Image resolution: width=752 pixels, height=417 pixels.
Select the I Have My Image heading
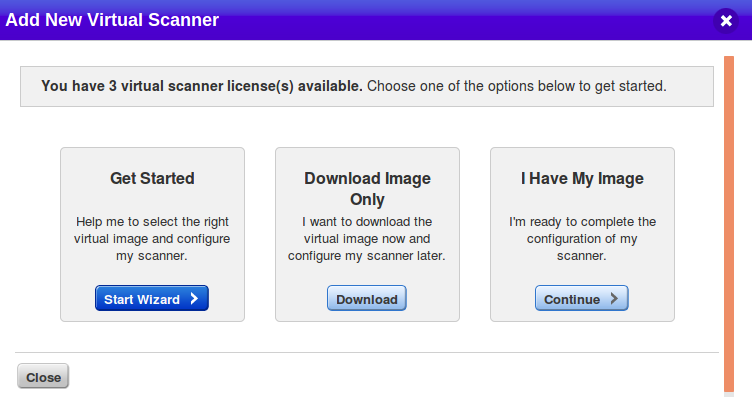pyautogui.click(x=582, y=179)
